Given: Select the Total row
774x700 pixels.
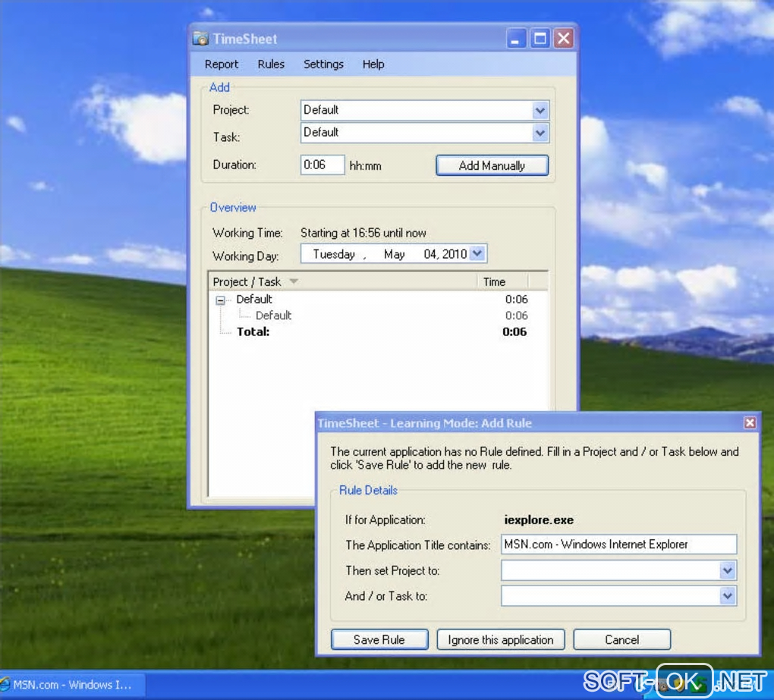Looking at the screenshot, I should (x=253, y=331).
